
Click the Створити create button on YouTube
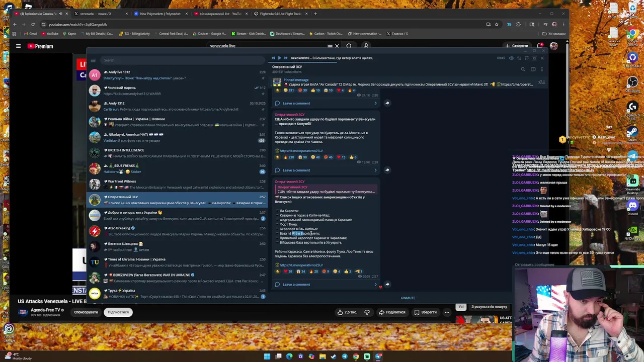(x=517, y=46)
